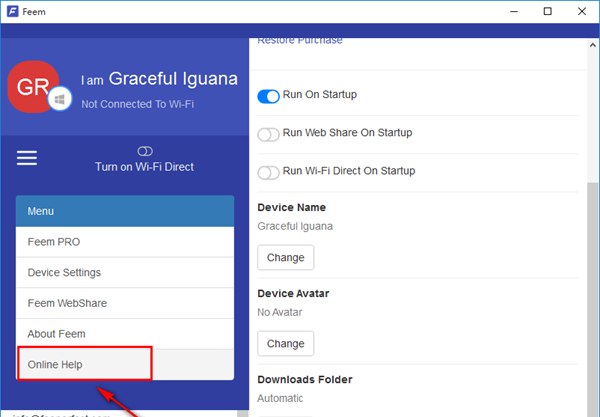
Task: Select Feem WebShare menu item
Action: (x=125, y=303)
